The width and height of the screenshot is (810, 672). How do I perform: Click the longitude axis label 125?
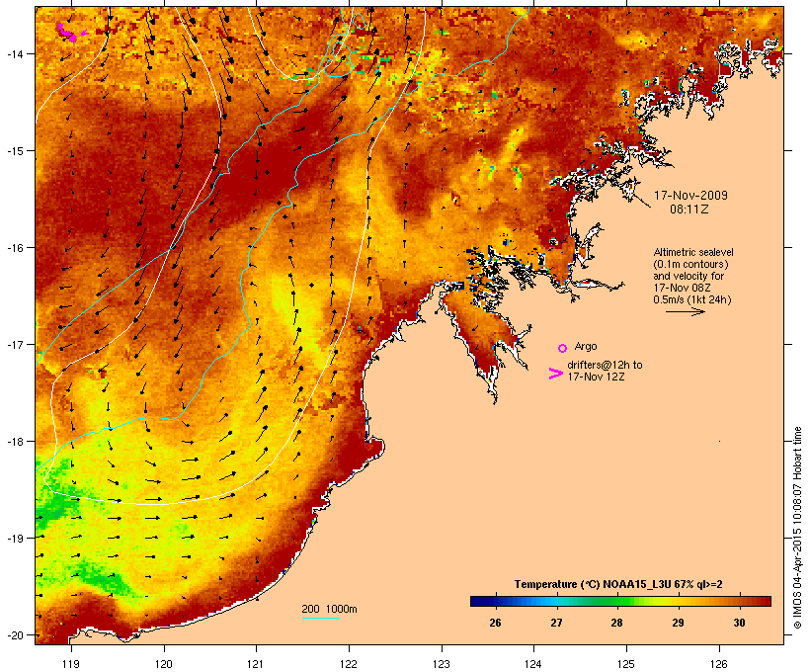(x=626, y=664)
